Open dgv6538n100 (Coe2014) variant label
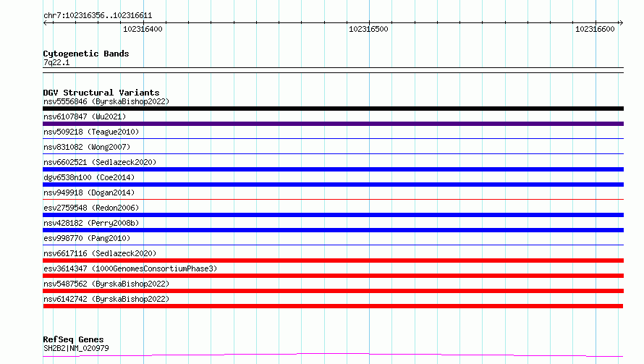Viewport: 644px width, 364px height. [89, 177]
